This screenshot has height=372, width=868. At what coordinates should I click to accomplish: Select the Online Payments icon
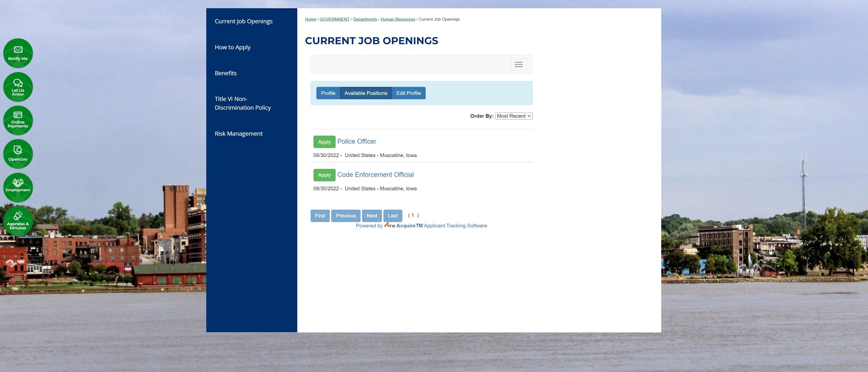tap(18, 120)
